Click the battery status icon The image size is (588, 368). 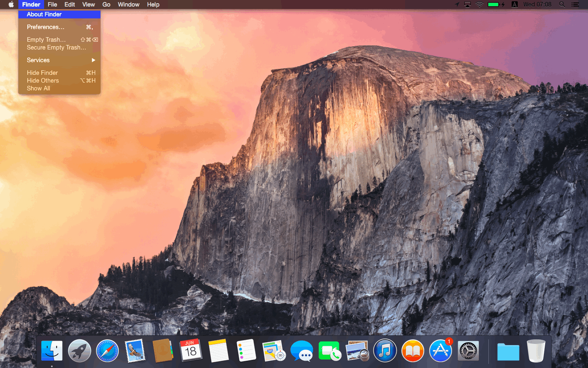pos(496,4)
